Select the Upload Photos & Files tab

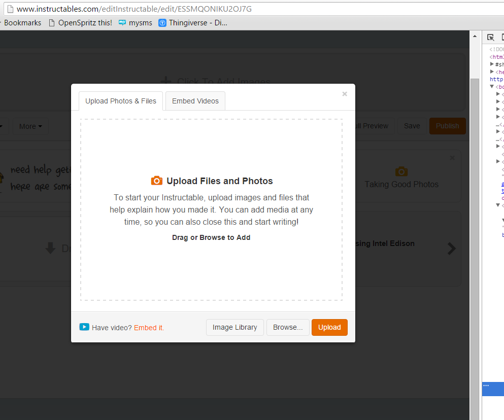tap(120, 101)
